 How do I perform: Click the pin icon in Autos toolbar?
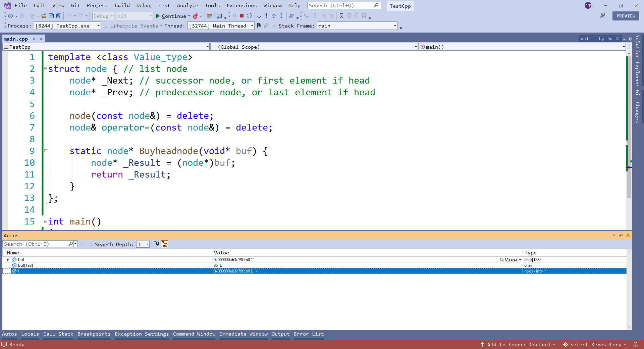point(157,244)
